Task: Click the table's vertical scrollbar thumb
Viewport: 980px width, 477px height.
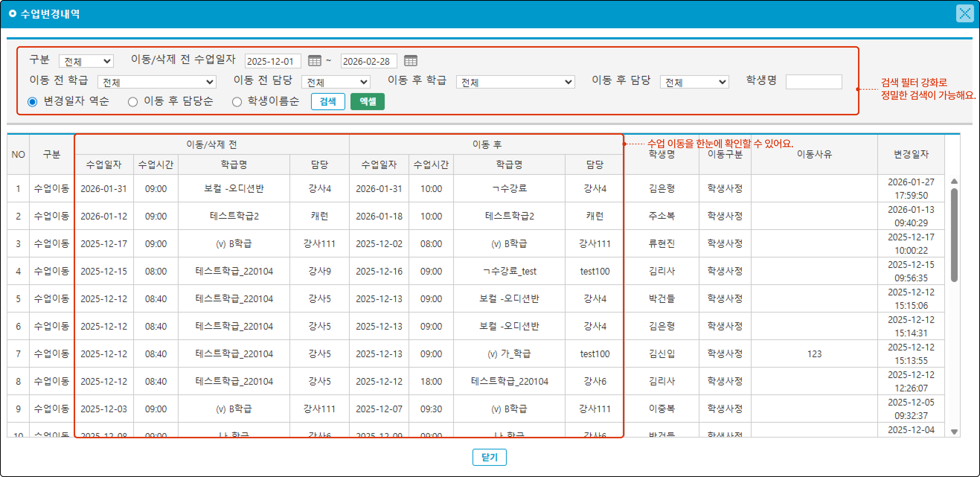Action: point(954,235)
